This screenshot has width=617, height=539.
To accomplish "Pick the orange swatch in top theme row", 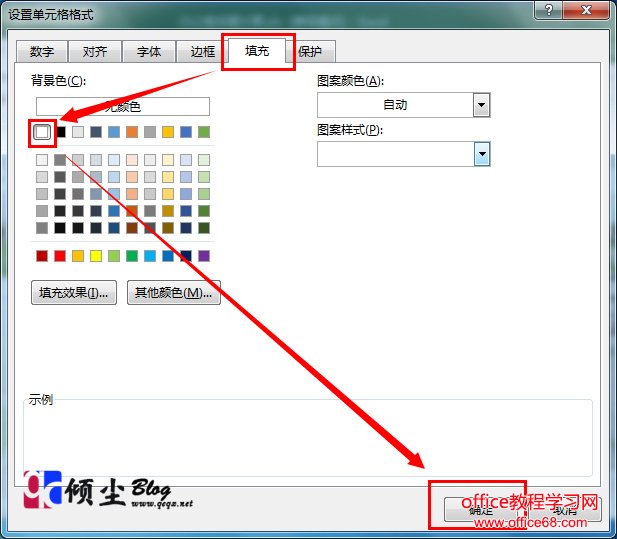I will click(x=132, y=132).
